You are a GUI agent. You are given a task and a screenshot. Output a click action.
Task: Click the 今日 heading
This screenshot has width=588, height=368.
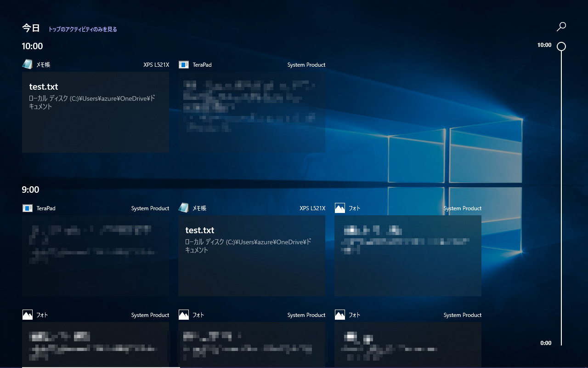pyautogui.click(x=31, y=28)
